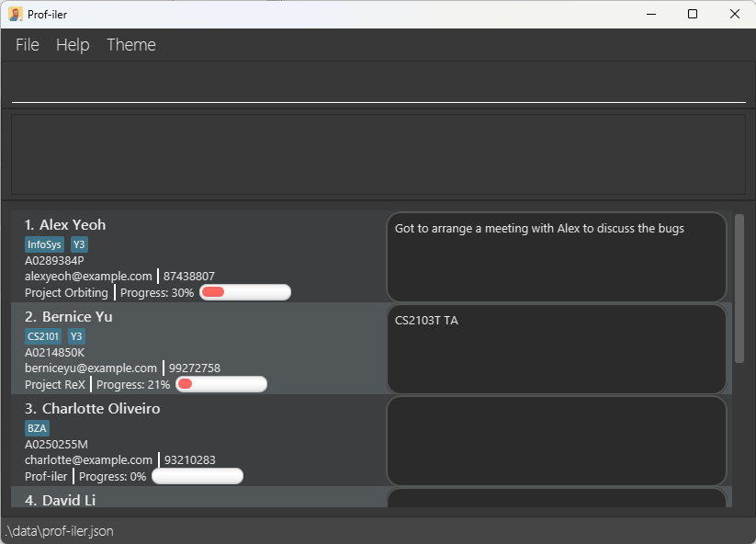The height and width of the screenshot is (544, 756).
Task: Click Alex Yeoh's 30% progress bar
Action: 245,292
